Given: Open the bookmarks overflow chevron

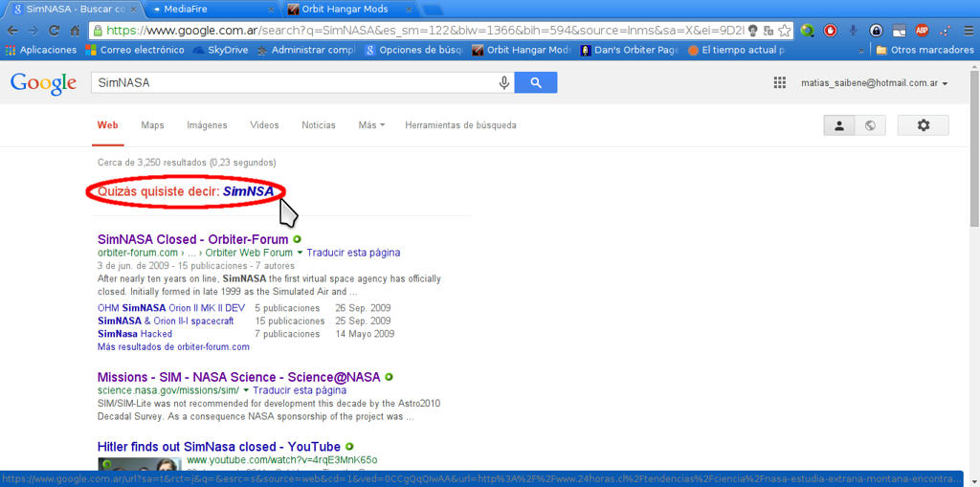Looking at the screenshot, I should pos(862,50).
